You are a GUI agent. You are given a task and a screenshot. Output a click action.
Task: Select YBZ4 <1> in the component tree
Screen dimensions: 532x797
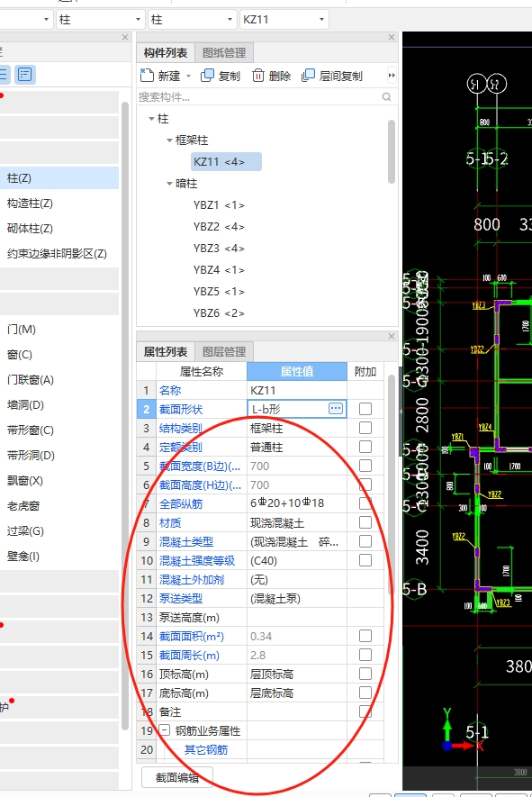[x=219, y=270]
